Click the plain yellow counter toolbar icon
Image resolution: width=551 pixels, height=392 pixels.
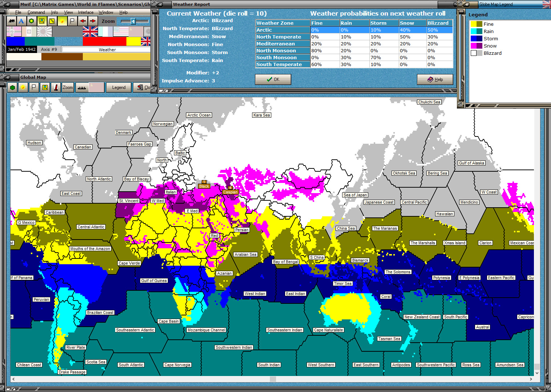click(x=52, y=21)
